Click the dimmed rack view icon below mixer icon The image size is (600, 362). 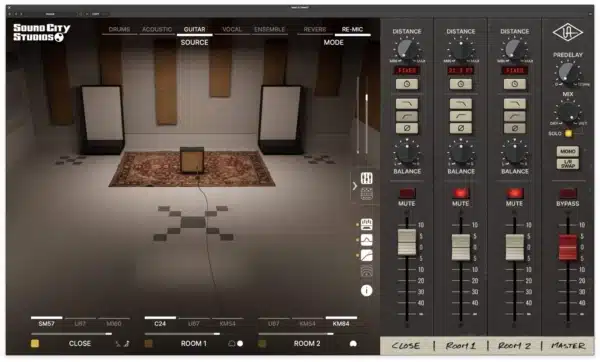[367, 194]
